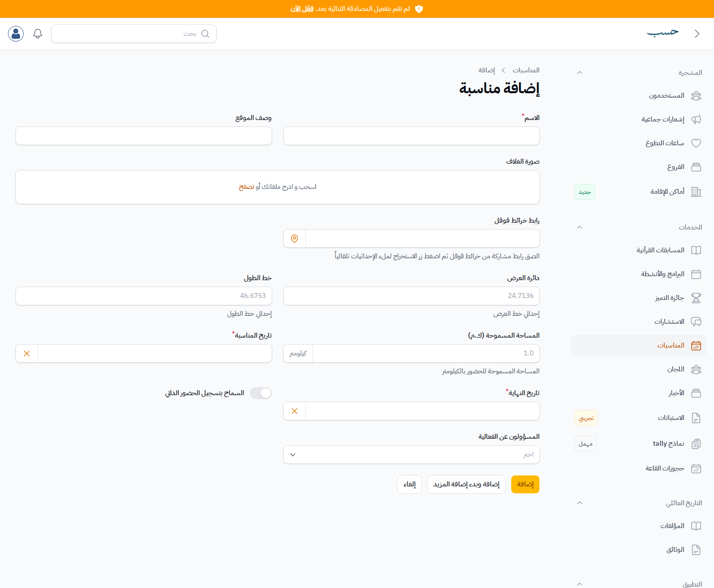Click the خط الطول longitude field
The image size is (714, 588).
coord(144,296)
